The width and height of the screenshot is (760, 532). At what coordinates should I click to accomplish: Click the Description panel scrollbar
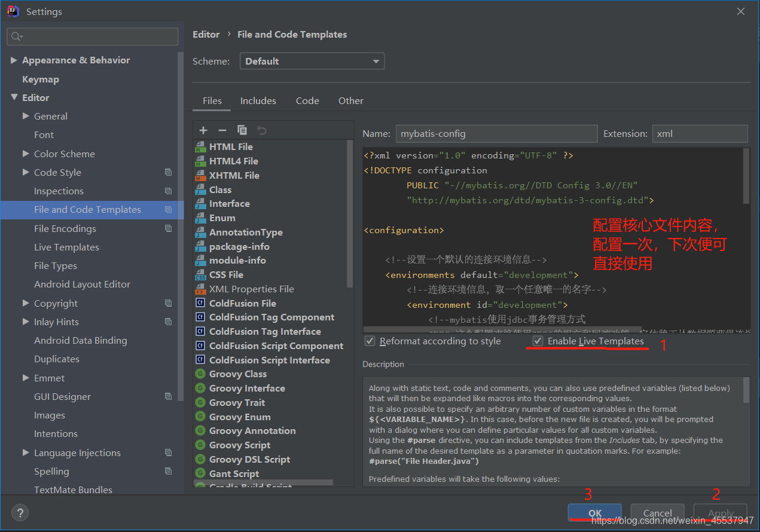(x=746, y=390)
